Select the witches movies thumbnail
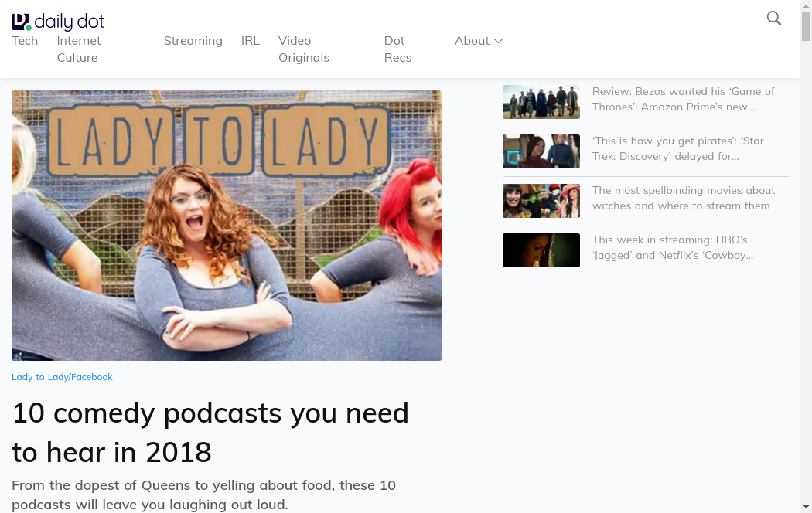The width and height of the screenshot is (812, 513). pyautogui.click(x=541, y=201)
